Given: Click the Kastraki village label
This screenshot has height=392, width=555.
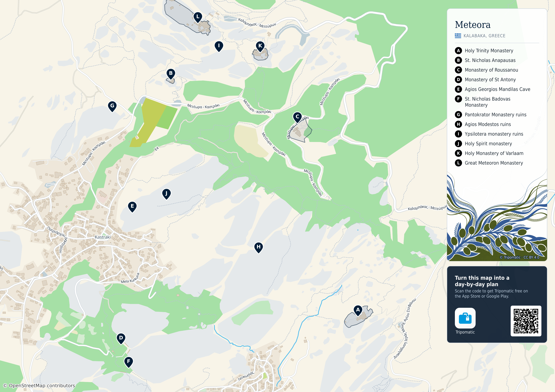Looking at the screenshot, I should coord(103,237).
